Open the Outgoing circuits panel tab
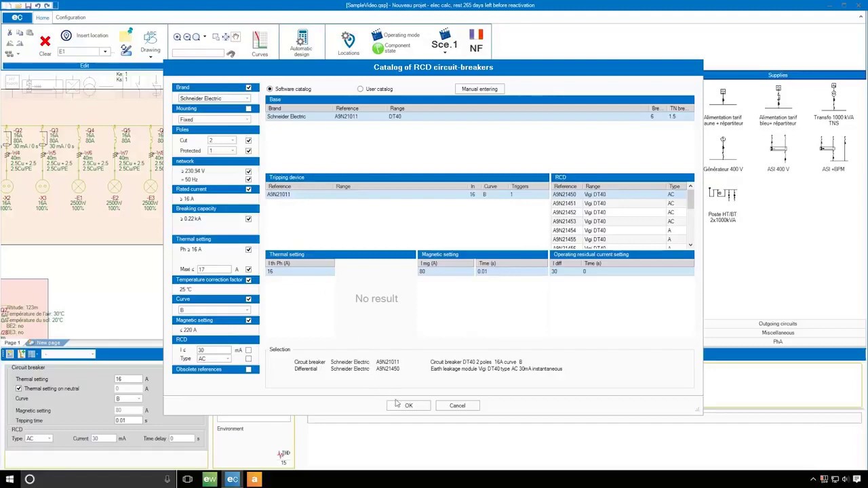The height and width of the screenshot is (488, 868). tap(778, 324)
